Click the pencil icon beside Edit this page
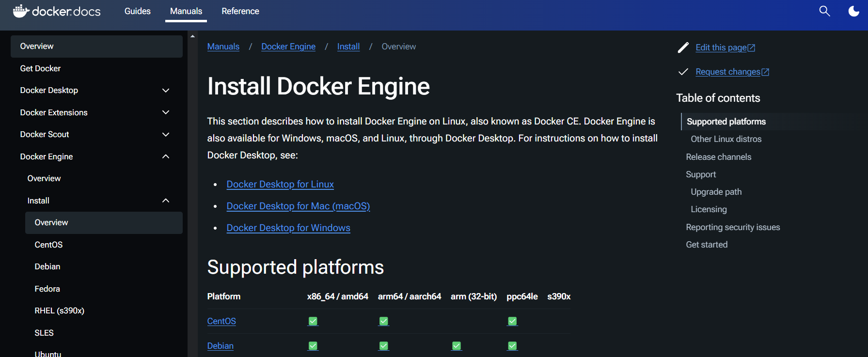 [683, 47]
